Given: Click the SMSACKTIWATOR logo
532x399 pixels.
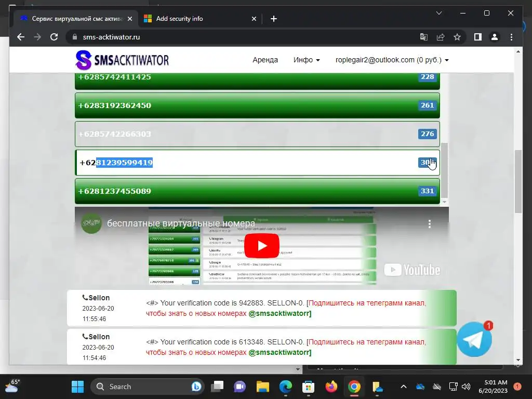Looking at the screenshot, I should pyautogui.click(x=122, y=60).
